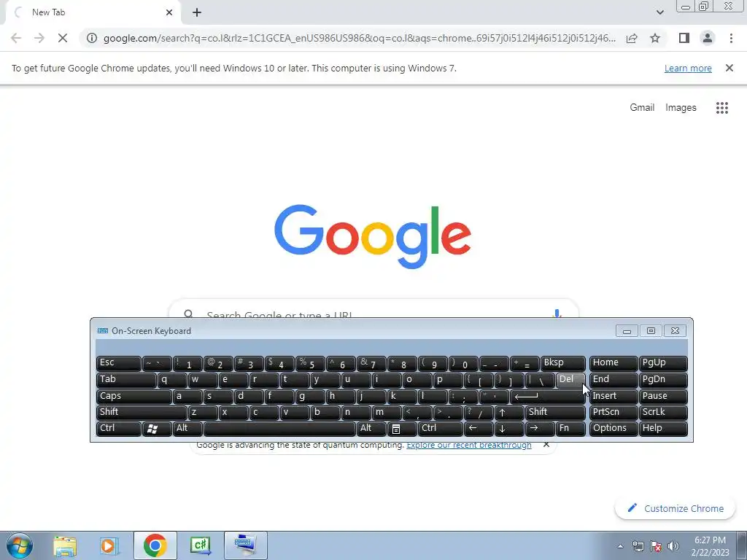
Task: Open Windows Explorer from taskbar
Action: (65, 545)
